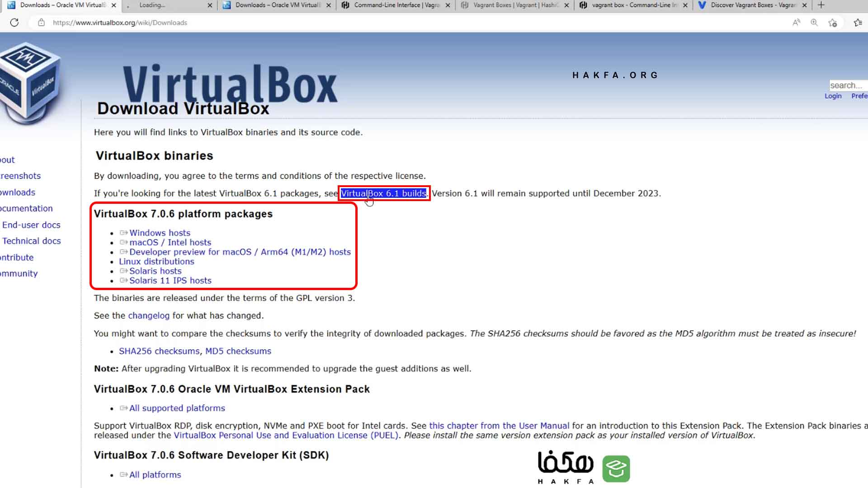Download SDK All platforms link
The width and height of the screenshot is (868, 488).
click(155, 475)
